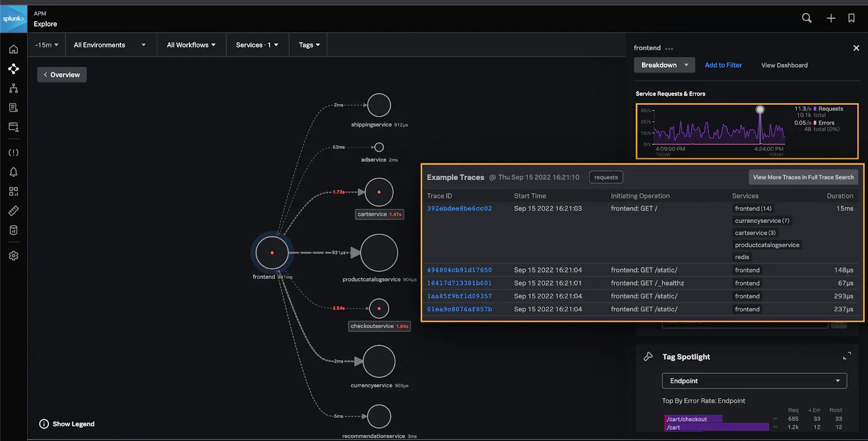Click the selected time marker on requests chart
This screenshot has width=868, height=441.
click(760, 110)
